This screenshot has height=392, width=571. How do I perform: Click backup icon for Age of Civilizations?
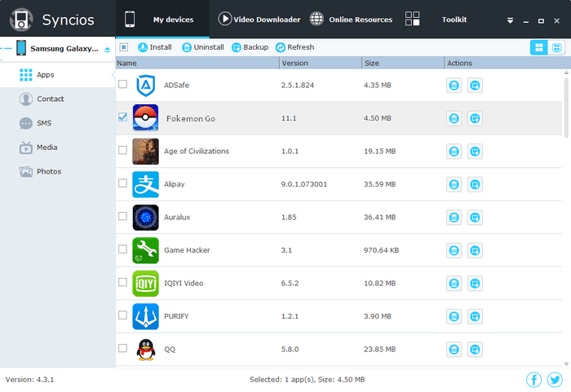[x=475, y=152]
